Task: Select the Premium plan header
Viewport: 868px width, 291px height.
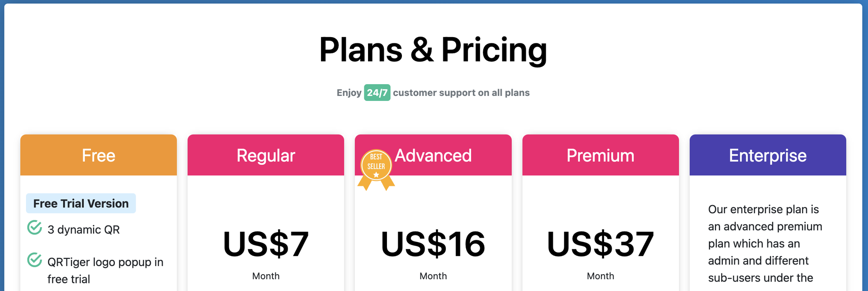Action: (x=600, y=155)
